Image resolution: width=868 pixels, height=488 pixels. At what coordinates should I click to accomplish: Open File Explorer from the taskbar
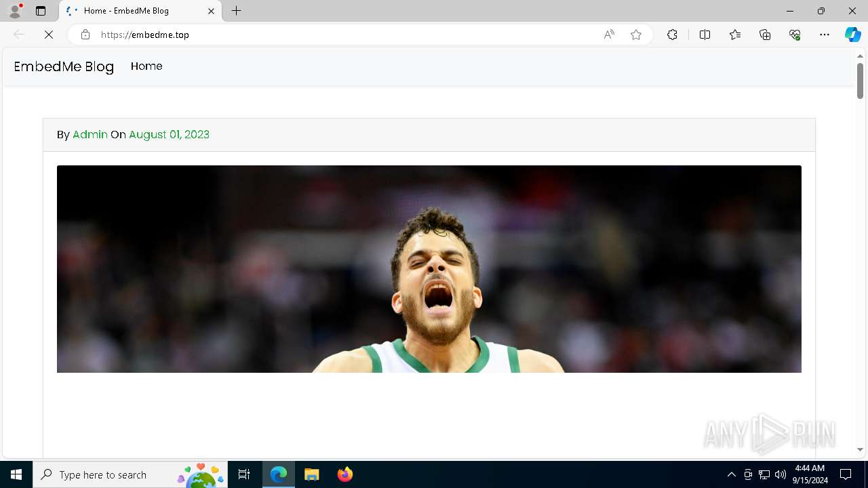(312, 474)
